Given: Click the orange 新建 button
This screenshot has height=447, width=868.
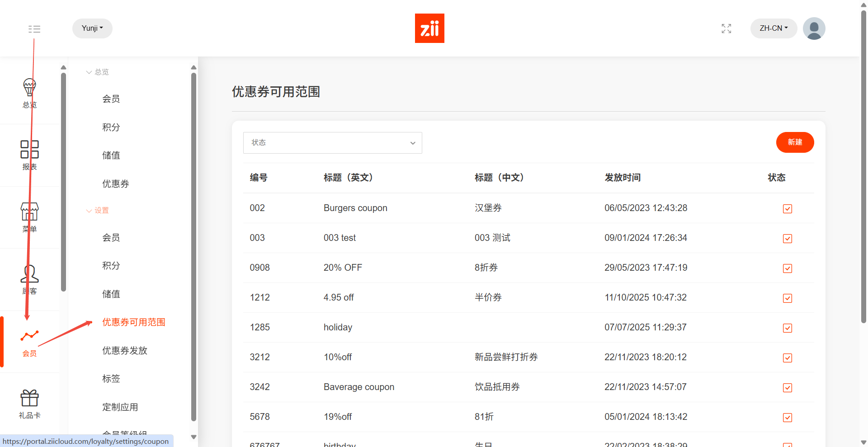Looking at the screenshot, I should point(795,142).
